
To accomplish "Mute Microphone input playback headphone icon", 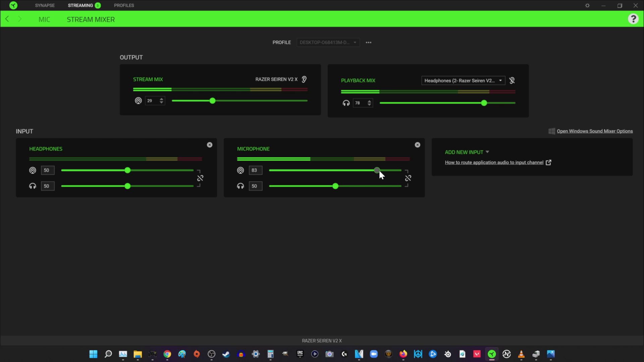I will tap(240, 186).
